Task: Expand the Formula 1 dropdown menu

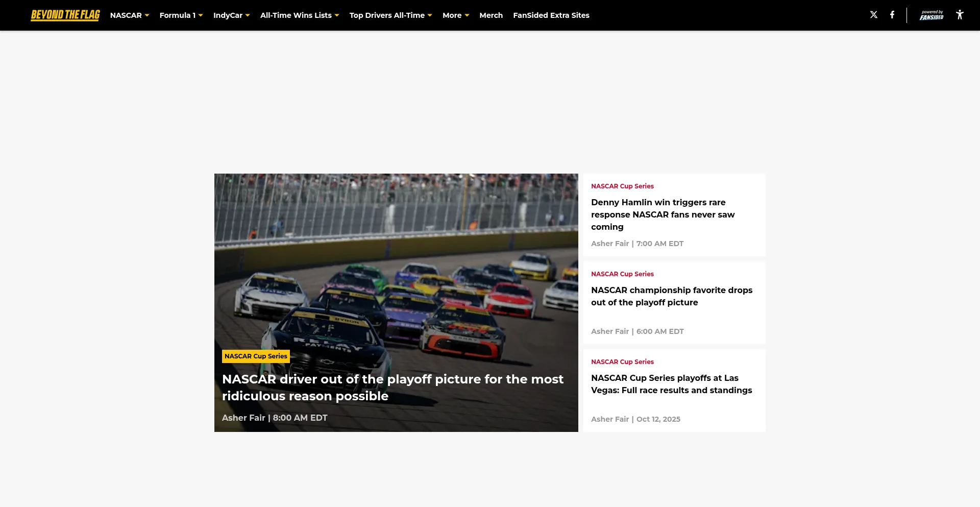Action: coord(181,15)
